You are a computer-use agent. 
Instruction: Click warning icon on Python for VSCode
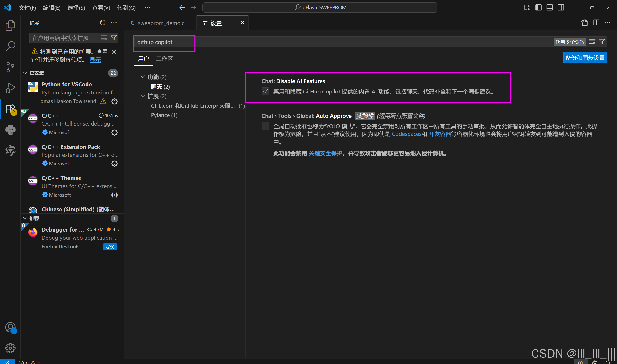(103, 101)
